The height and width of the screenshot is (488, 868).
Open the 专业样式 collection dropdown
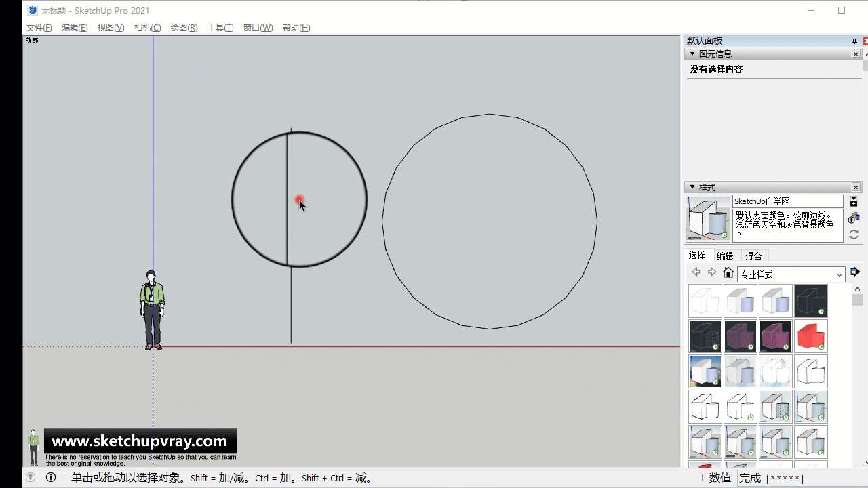pyautogui.click(x=839, y=274)
